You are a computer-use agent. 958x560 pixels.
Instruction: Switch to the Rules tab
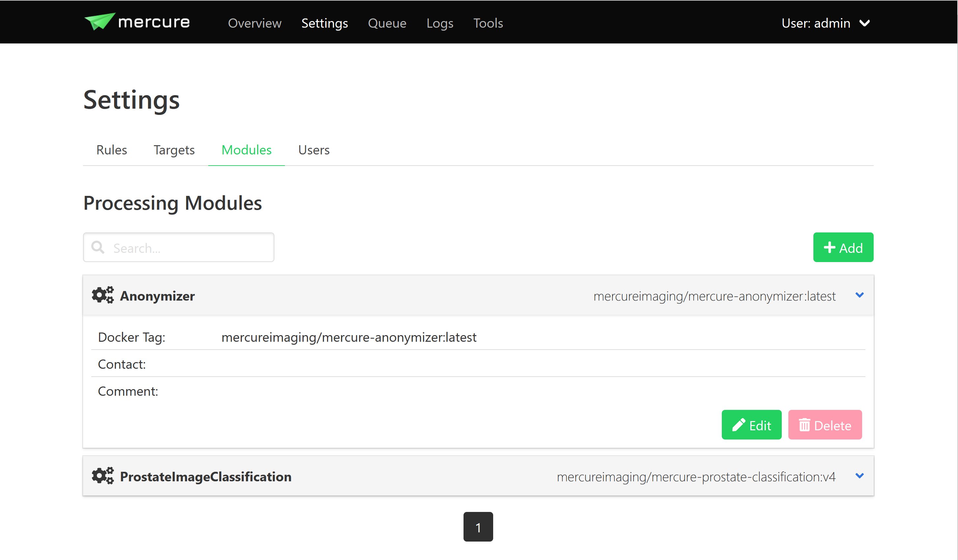(x=111, y=150)
